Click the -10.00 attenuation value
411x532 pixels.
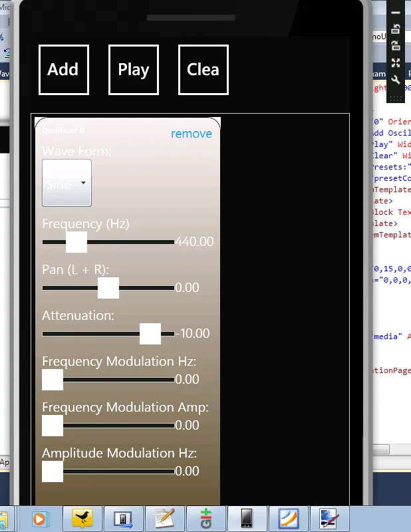[192, 333]
